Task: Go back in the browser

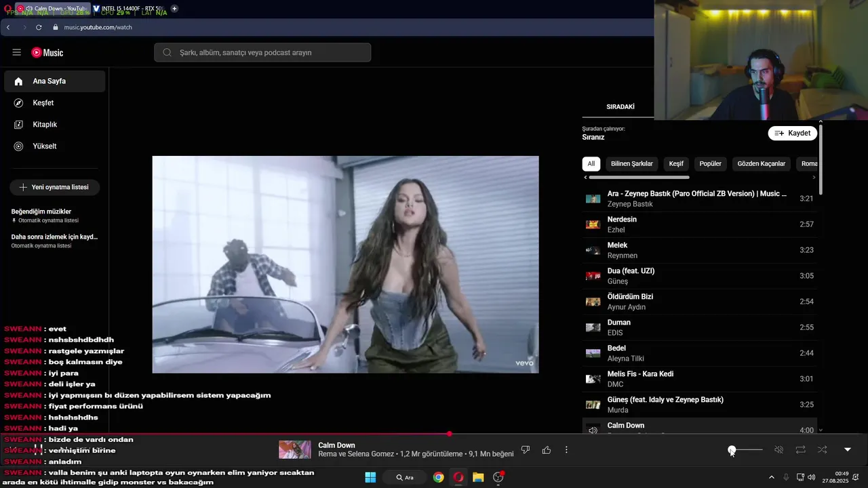Action: (8, 27)
